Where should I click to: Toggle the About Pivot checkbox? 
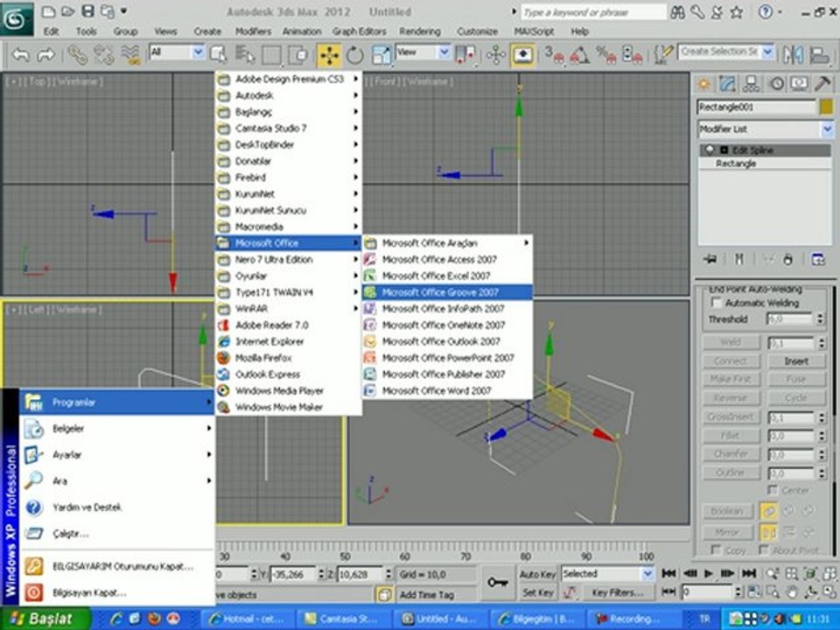(x=763, y=549)
